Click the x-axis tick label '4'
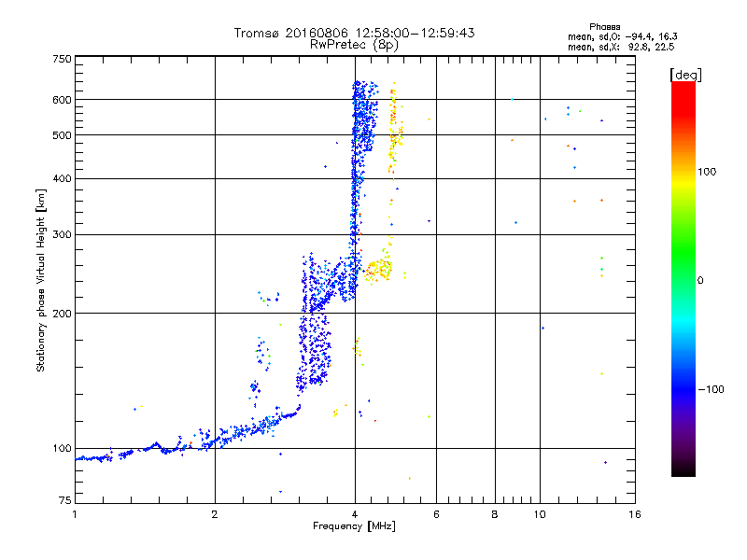 (355, 514)
